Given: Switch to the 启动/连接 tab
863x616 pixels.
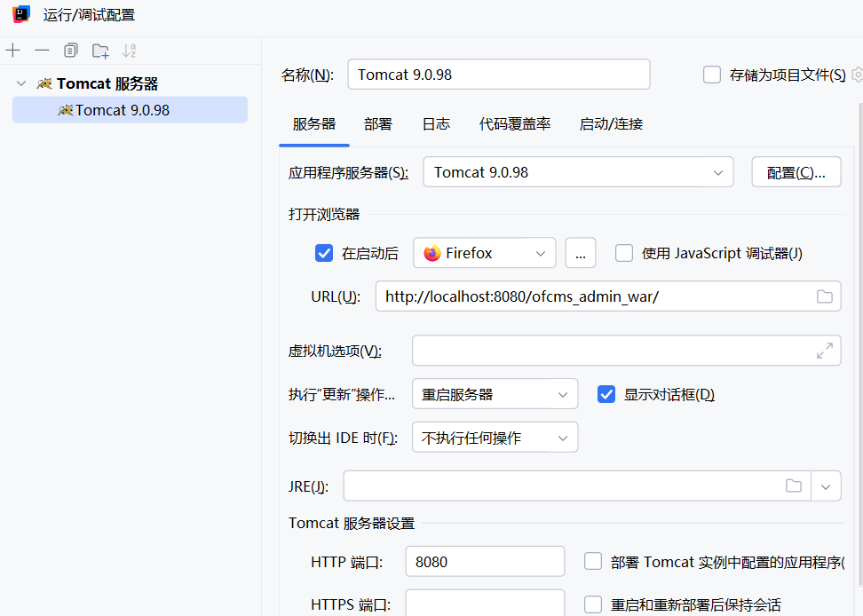Looking at the screenshot, I should click(x=611, y=124).
